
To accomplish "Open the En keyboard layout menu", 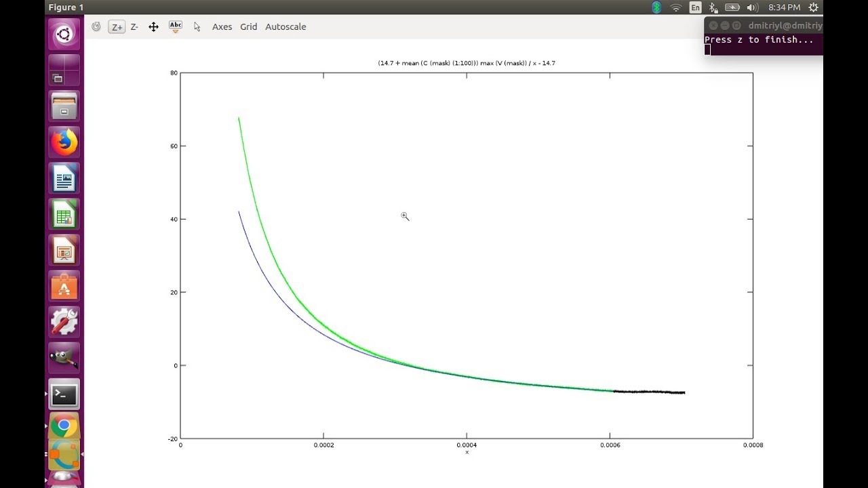I will (x=695, y=7).
